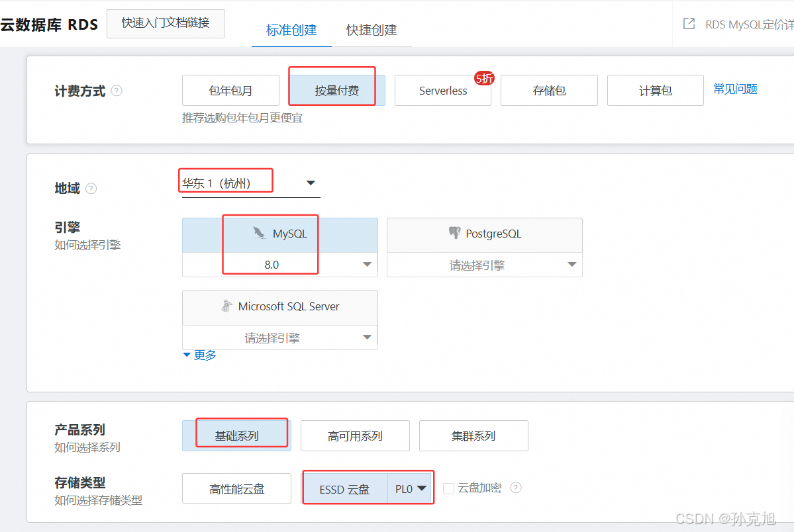Click 推荐选购包年包月更便宜 hint text
This screenshot has height=532, width=794.
tap(242, 118)
